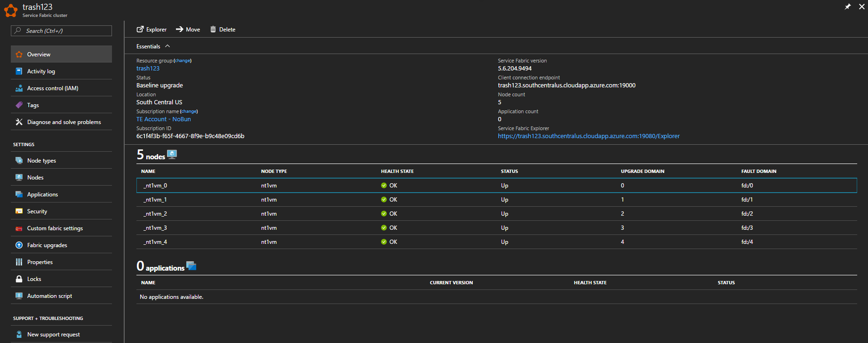Click the Delete toolbar button

[223, 29]
